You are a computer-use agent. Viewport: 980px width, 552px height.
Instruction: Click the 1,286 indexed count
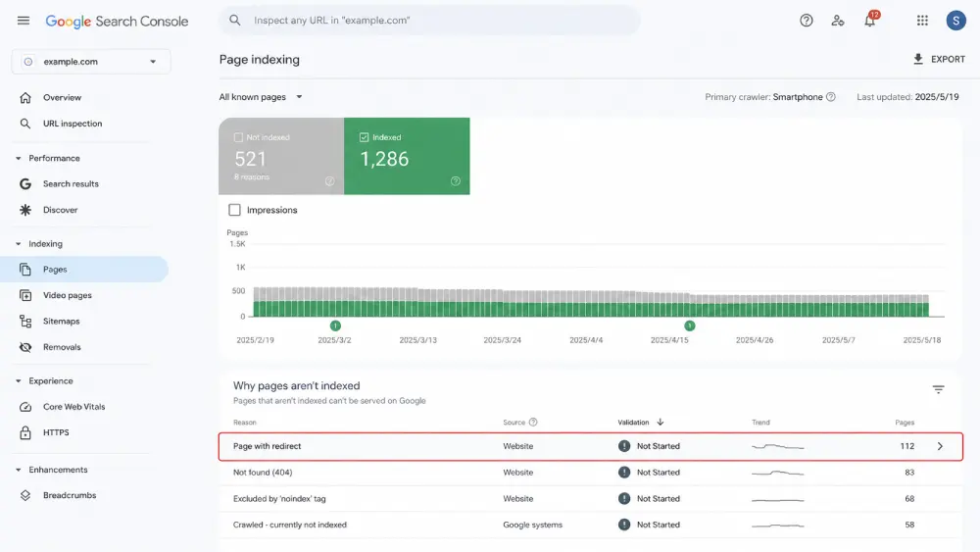(384, 159)
